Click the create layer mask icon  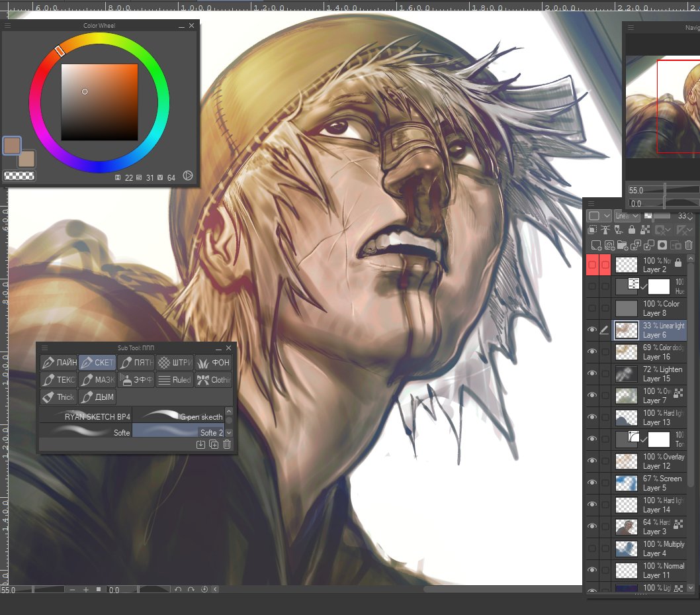pos(662,245)
